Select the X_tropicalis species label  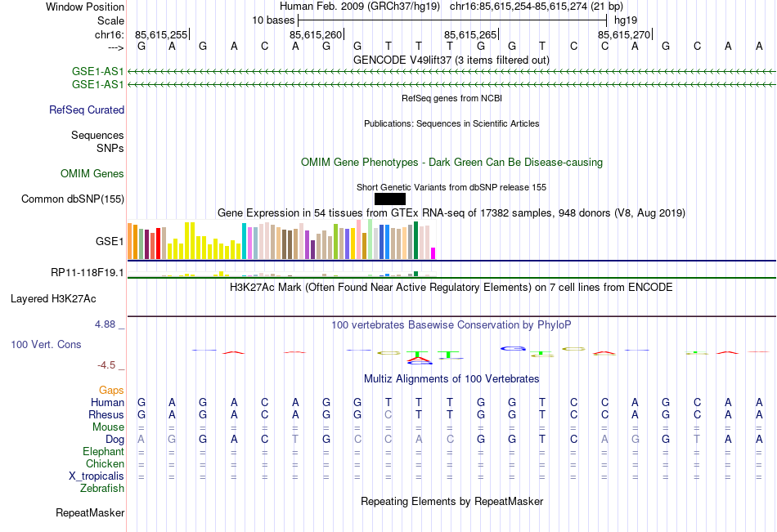(x=97, y=476)
